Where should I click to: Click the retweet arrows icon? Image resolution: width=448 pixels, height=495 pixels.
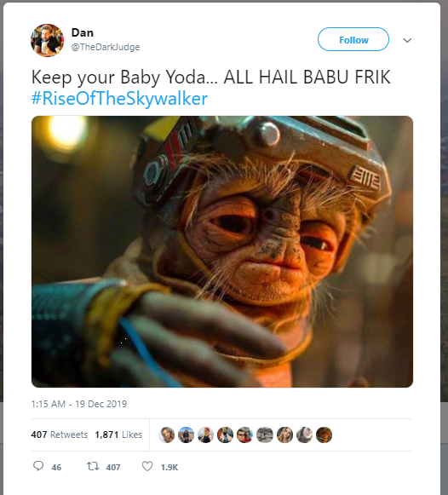93,466
